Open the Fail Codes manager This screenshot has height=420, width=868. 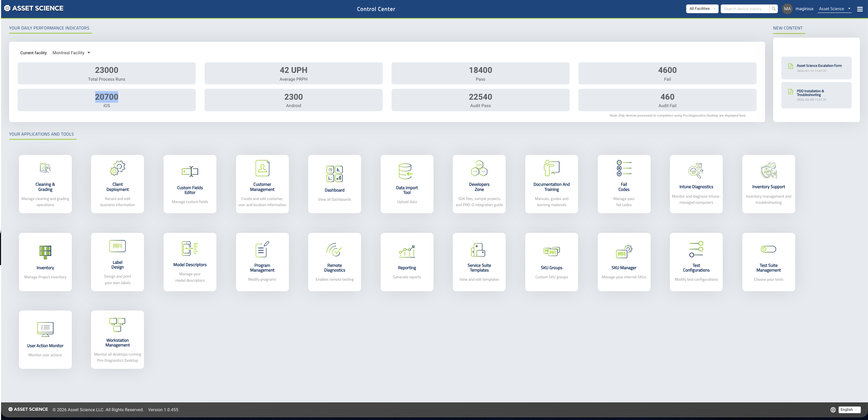pyautogui.click(x=624, y=184)
